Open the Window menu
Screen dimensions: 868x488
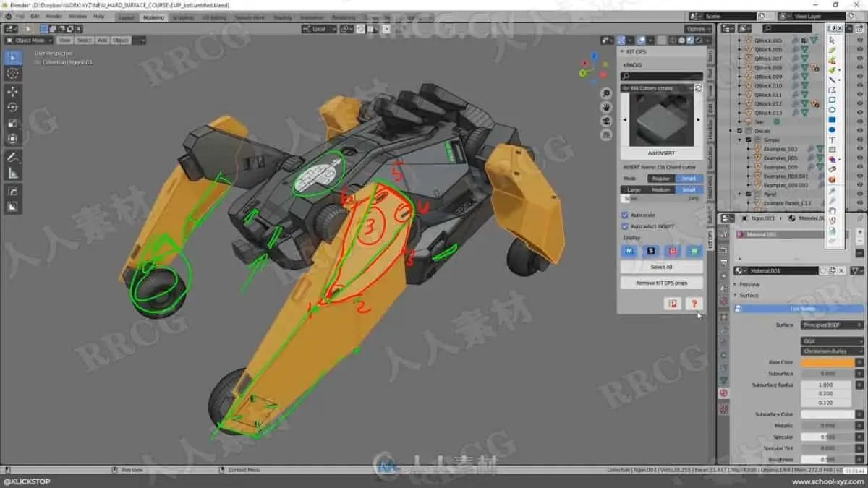click(x=77, y=16)
